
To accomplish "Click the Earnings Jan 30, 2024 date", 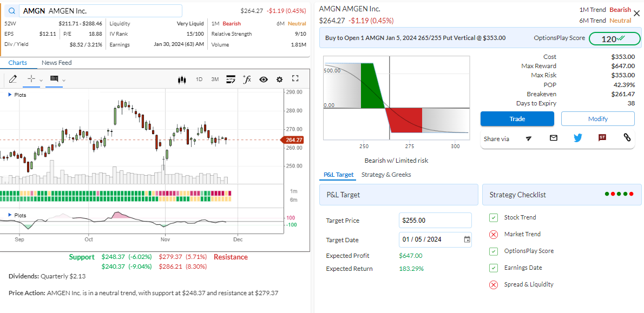I will [179, 45].
